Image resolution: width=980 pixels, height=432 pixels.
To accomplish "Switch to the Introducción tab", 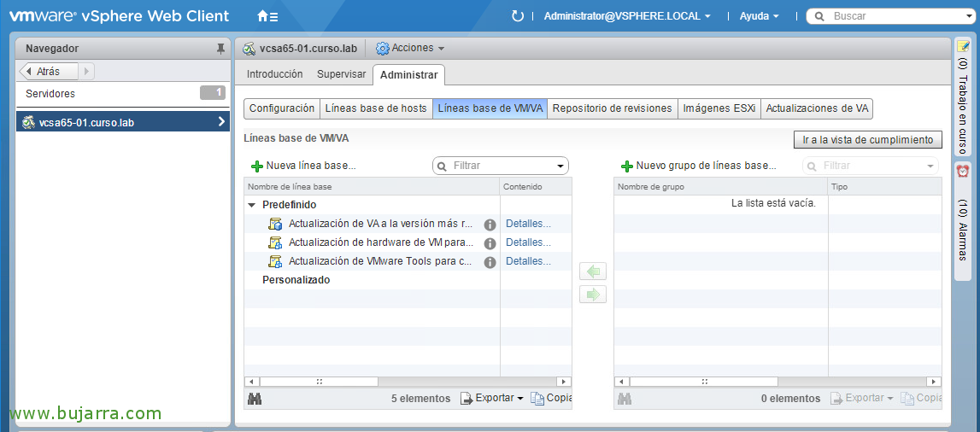I will pyautogui.click(x=274, y=74).
